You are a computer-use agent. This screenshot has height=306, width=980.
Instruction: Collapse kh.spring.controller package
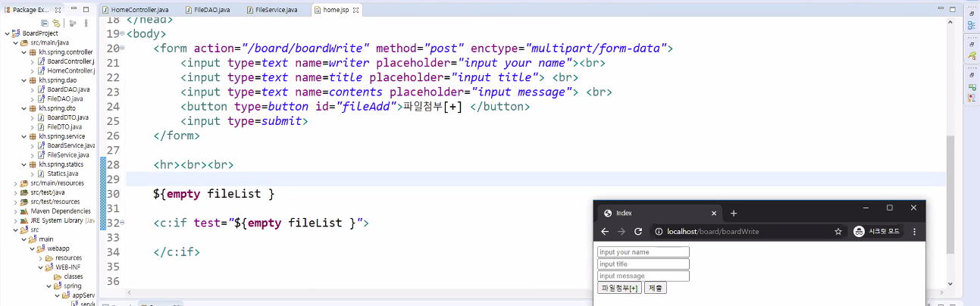pos(24,52)
